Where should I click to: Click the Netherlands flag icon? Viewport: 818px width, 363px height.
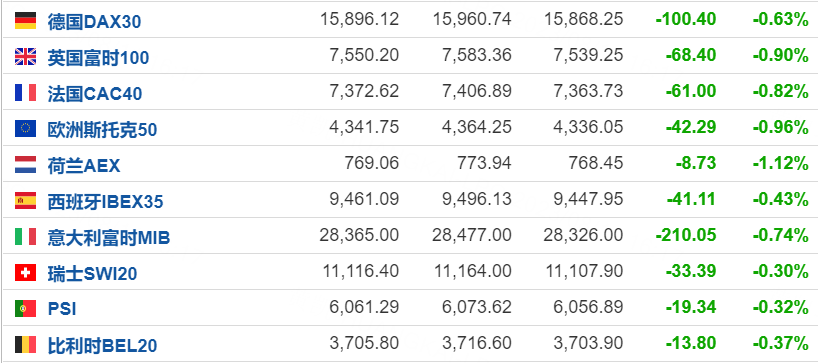pyautogui.click(x=26, y=164)
